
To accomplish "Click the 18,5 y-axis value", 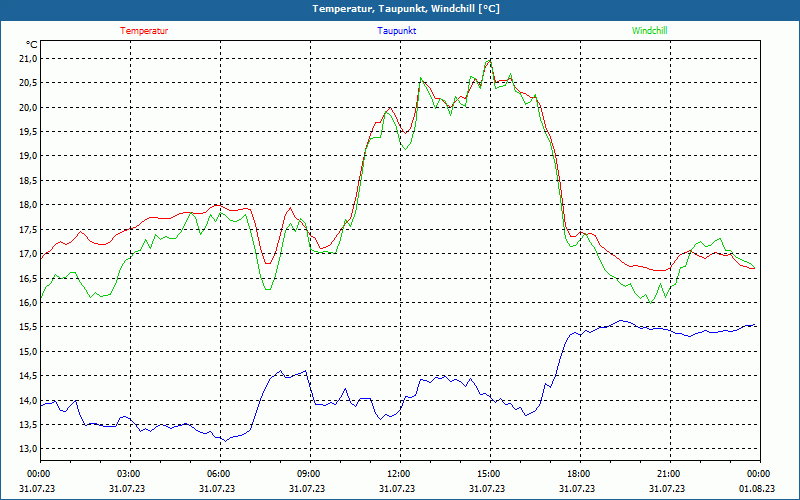I will pos(29,181).
